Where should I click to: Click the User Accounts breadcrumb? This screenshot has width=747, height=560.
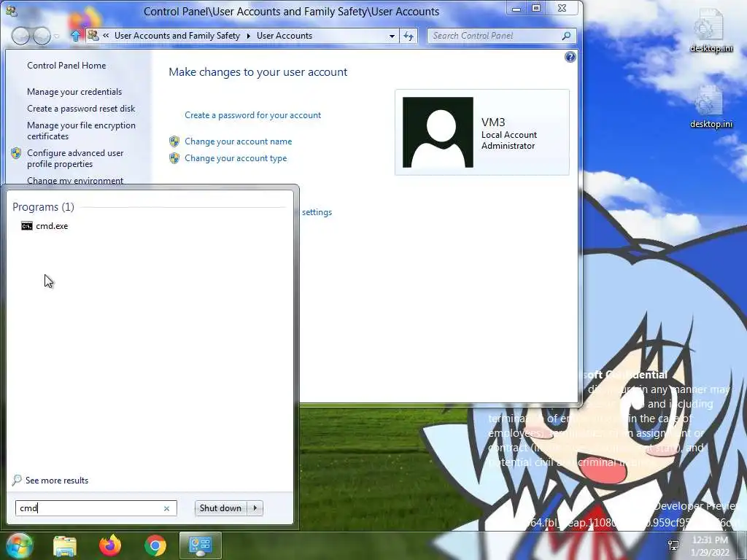[285, 36]
